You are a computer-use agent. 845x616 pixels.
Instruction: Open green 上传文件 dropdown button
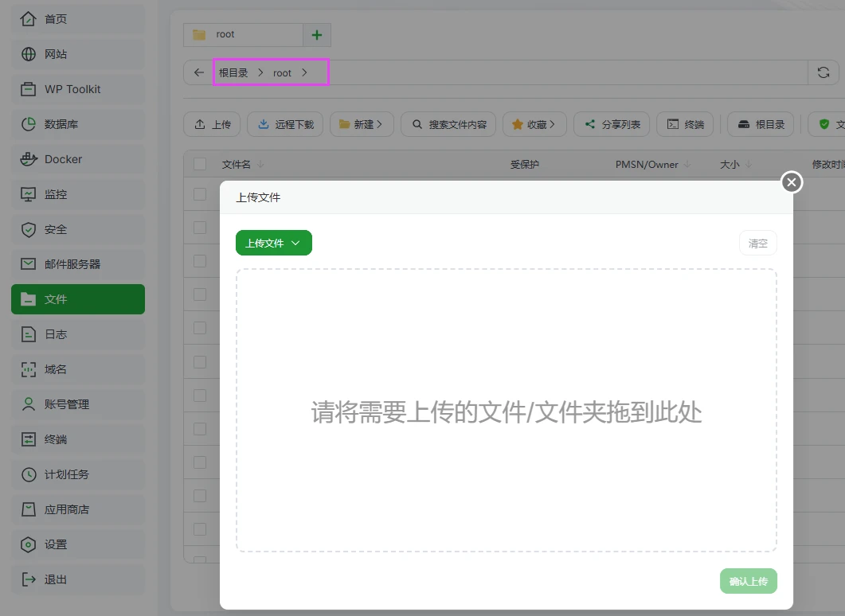[274, 243]
